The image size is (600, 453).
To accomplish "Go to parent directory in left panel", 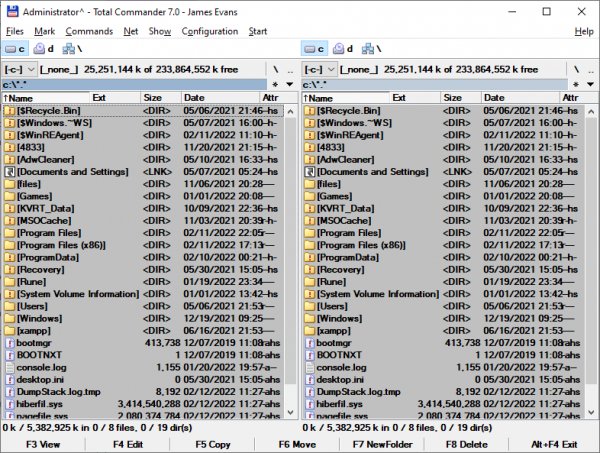I will 290,70.
